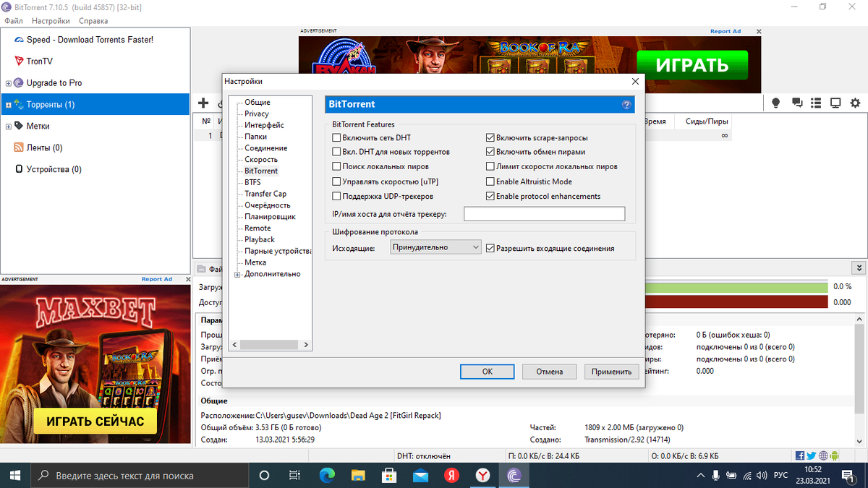The height and width of the screenshot is (488, 868).
Task: Click the Twitter icon in status bar
Action: click(812, 455)
